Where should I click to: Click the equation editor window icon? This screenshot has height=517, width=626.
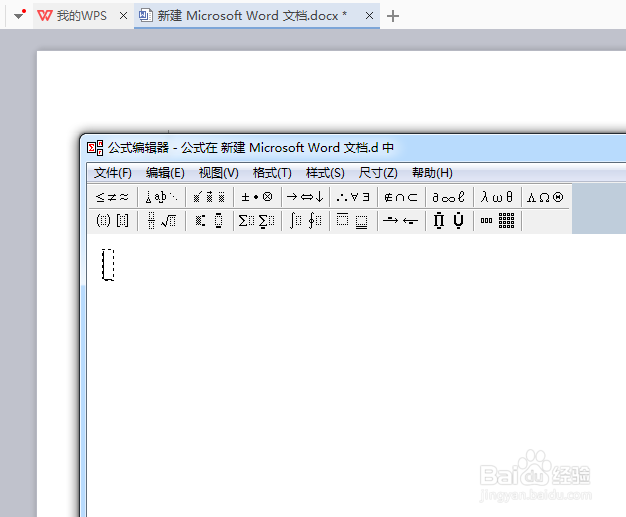pos(95,148)
